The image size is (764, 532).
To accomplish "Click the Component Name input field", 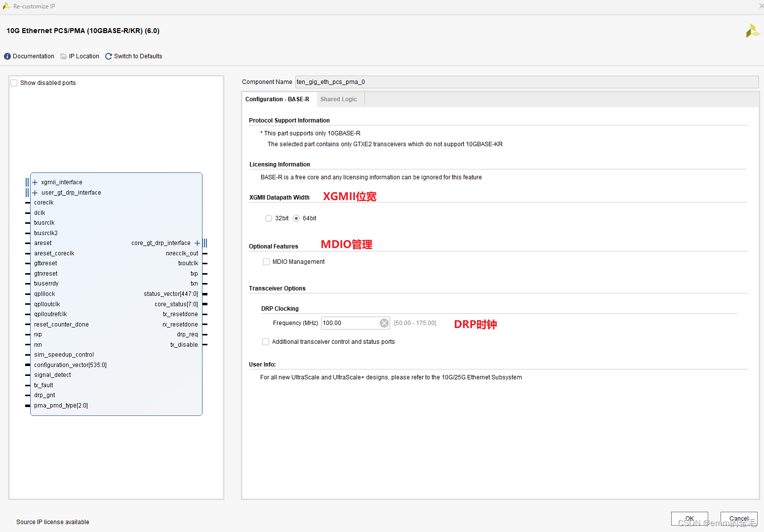I will (x=527, y=82).
